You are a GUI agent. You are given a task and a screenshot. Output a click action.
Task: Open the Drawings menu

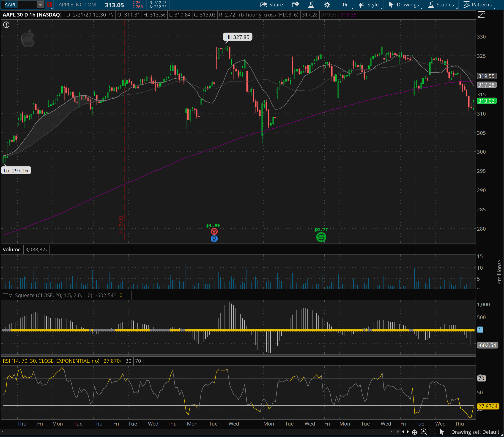click(404, 5)
